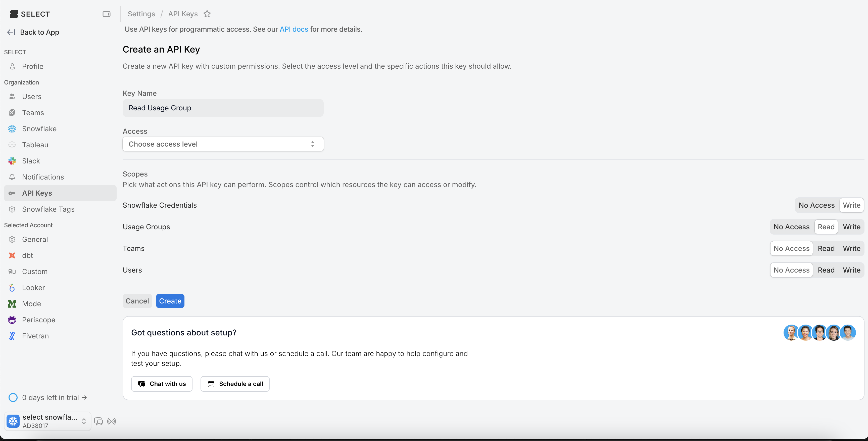The width and height of the screenshot is (868, 441).
Task: Select API Keys in the sidebar
Action: 37,193
